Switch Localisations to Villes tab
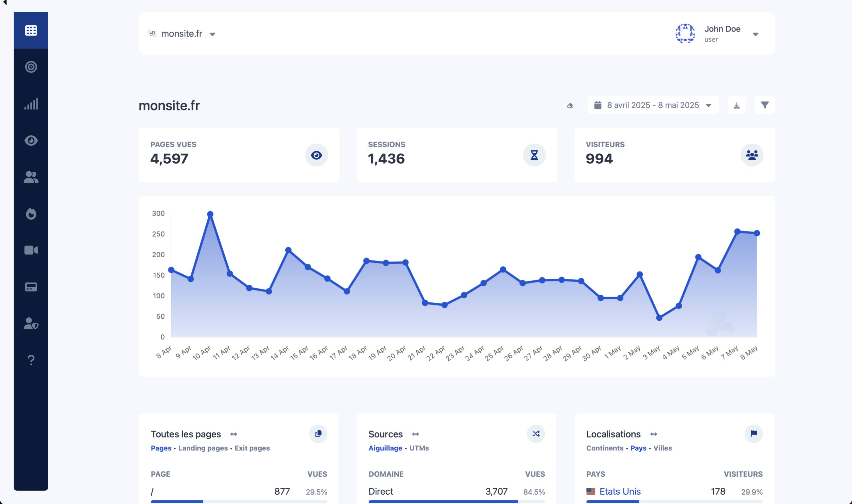 tap(662, 448)
